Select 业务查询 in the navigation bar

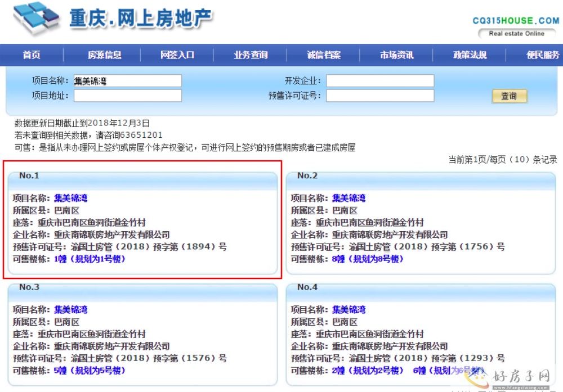click(251, 55)
